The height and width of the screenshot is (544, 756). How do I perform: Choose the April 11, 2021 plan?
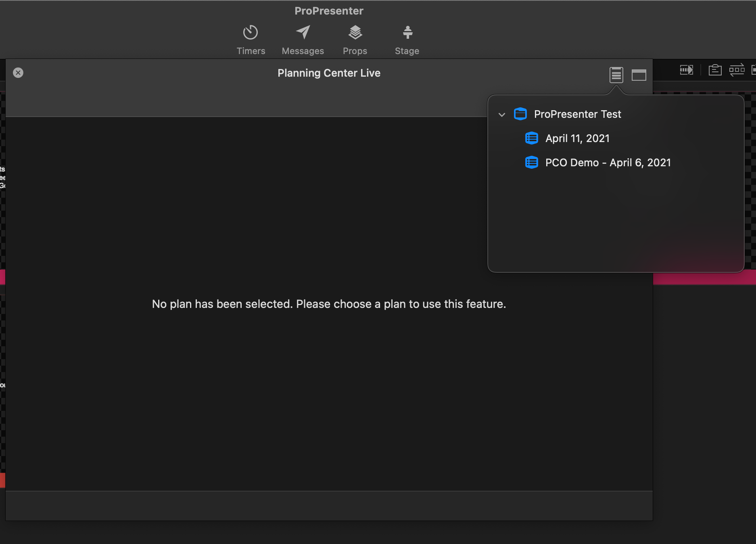pos(577,138)
